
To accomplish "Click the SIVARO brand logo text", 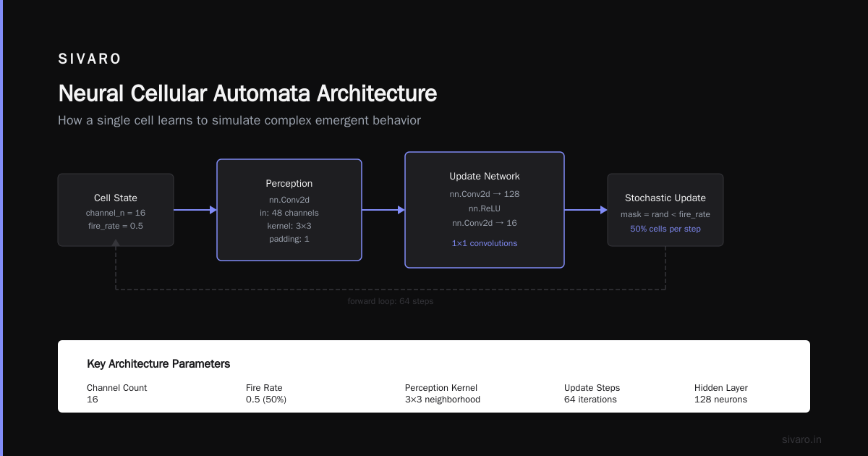I will 90,59.
